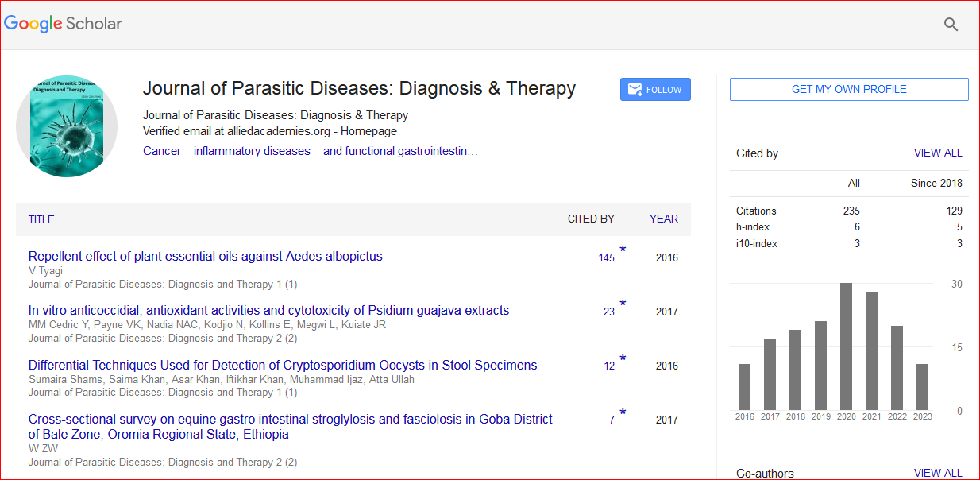Sort publications by Year column
Screen dimensions: 980x480
click(x=663, y=219)
